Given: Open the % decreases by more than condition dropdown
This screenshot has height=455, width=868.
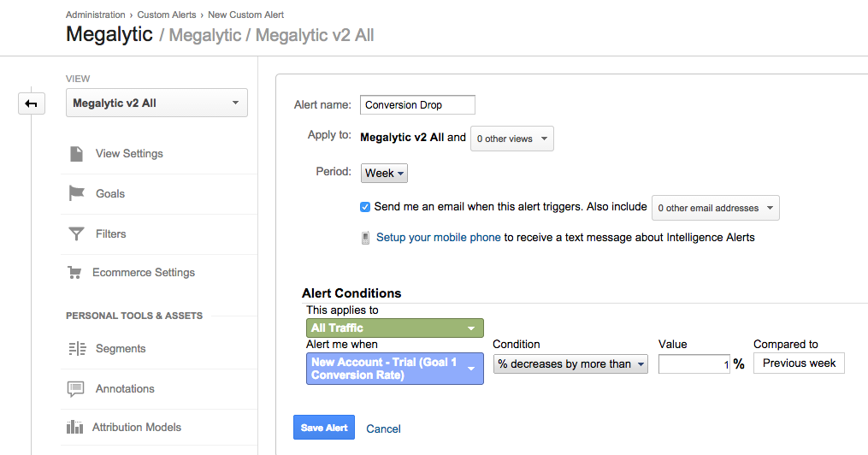Looking at the screenshot, I should pyautogui.click(x=570, y=364).
